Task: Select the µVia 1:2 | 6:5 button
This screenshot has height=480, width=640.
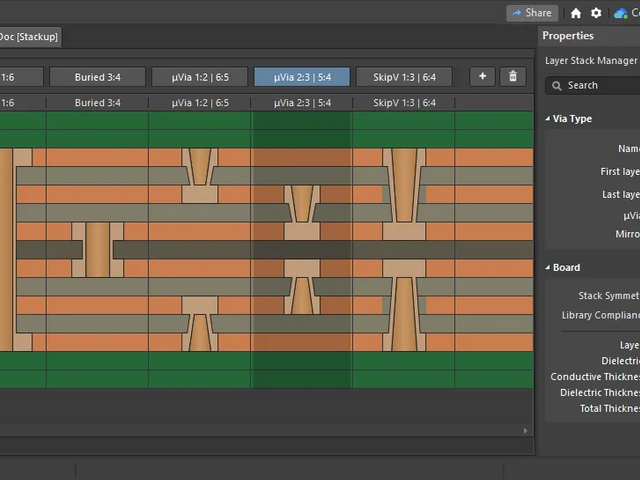Action: coord(200,77)
